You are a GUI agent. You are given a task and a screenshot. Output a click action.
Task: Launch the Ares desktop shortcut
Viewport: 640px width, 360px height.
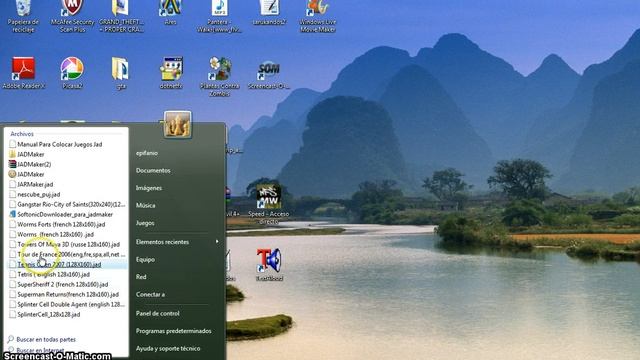coord(170,12)
